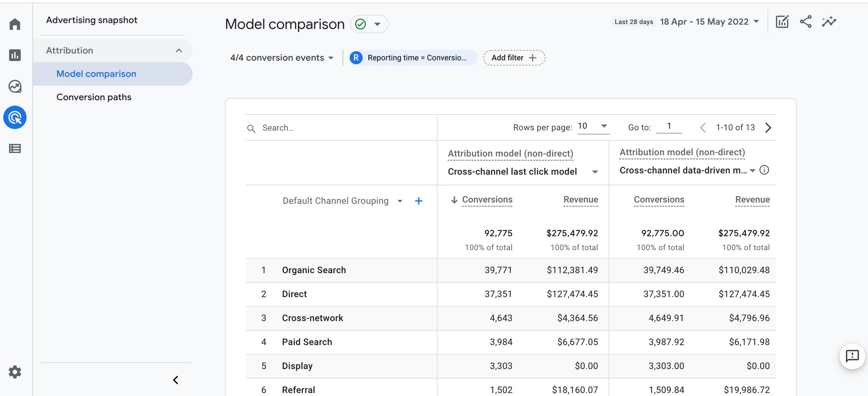
Task: Open the Insights sparkline icon
Action: point(829,22)
